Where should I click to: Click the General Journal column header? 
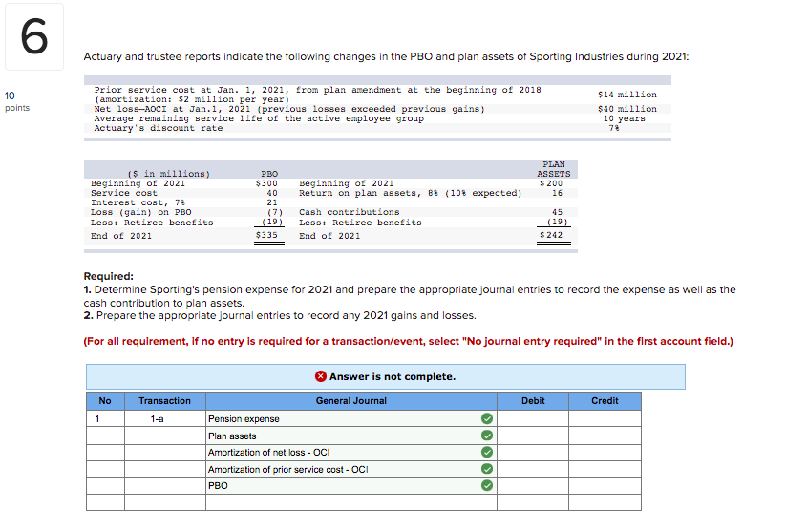[351, 401]
